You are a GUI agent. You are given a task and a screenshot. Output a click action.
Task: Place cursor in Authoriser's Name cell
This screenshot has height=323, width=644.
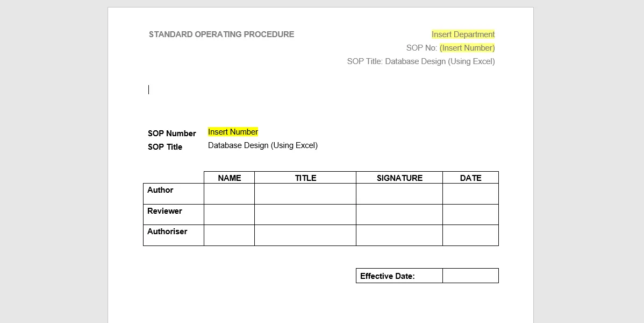[x=229, y=235]
